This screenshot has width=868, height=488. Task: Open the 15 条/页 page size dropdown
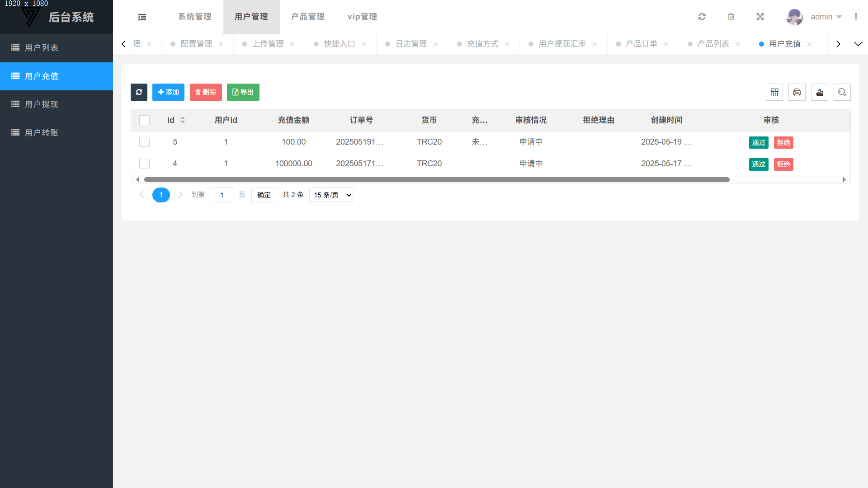click(x=331, y=195)
